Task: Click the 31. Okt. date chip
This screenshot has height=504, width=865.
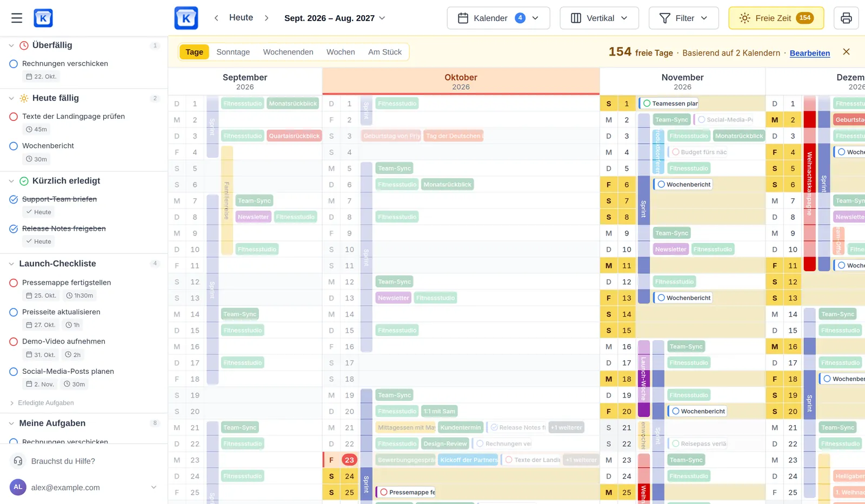Action: click(x=41, y=354)
